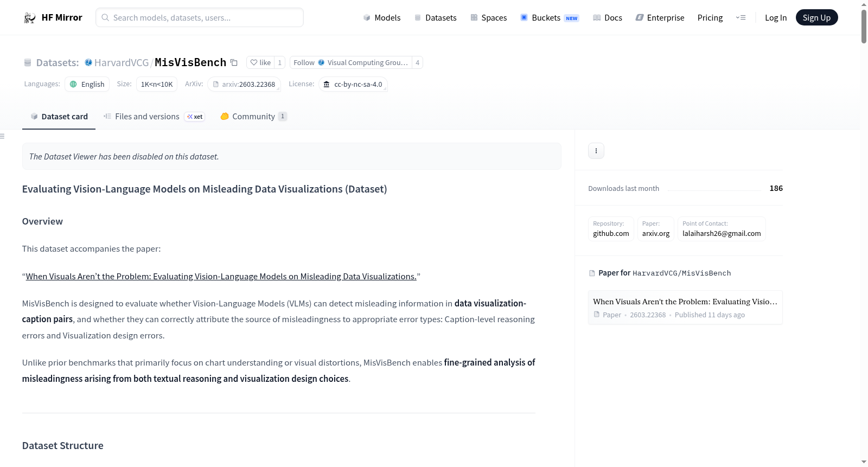
Task: Open the github.com repository link
Action: pos(611,229)
